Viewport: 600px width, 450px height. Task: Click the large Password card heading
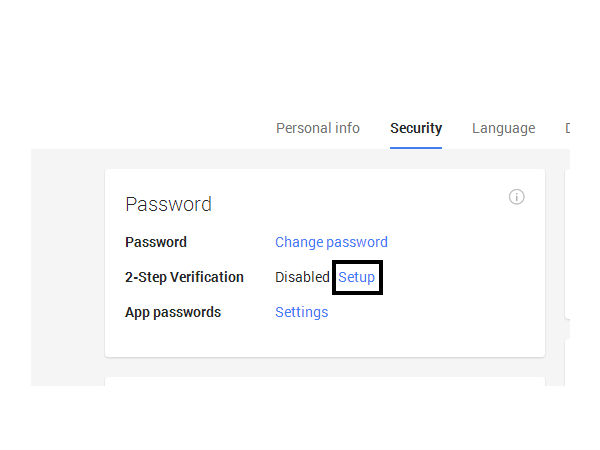[x=168, y=204]
